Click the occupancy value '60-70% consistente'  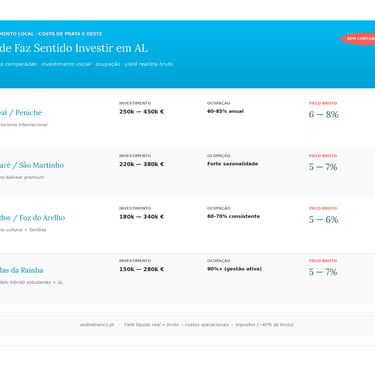click(233, 216)
